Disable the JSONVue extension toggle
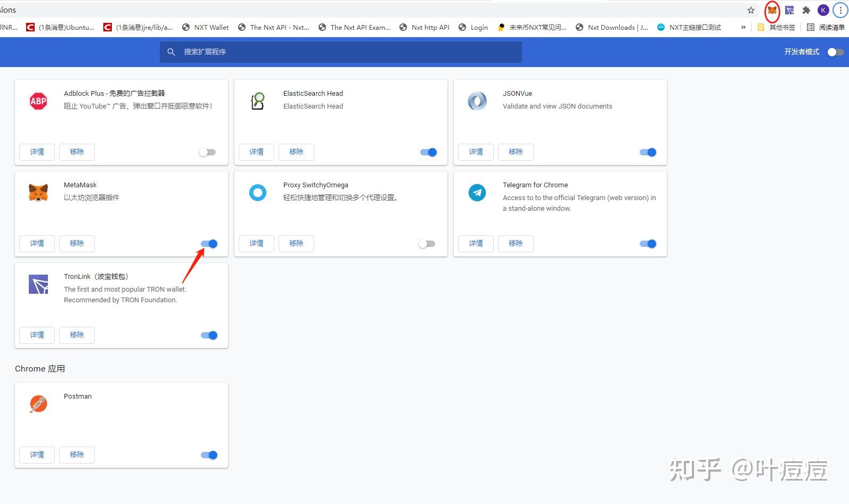Viewport: 849px width, 504px height. pyautogui.click(x=648, y=152)
